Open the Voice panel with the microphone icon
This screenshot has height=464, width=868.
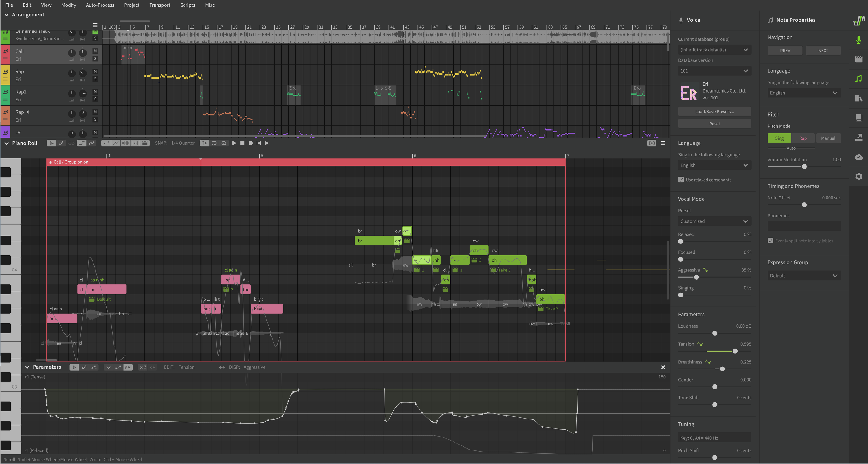point(858,40)
